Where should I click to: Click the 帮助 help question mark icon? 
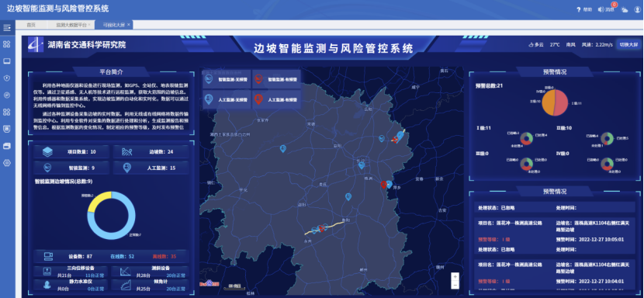pos(578,9)
